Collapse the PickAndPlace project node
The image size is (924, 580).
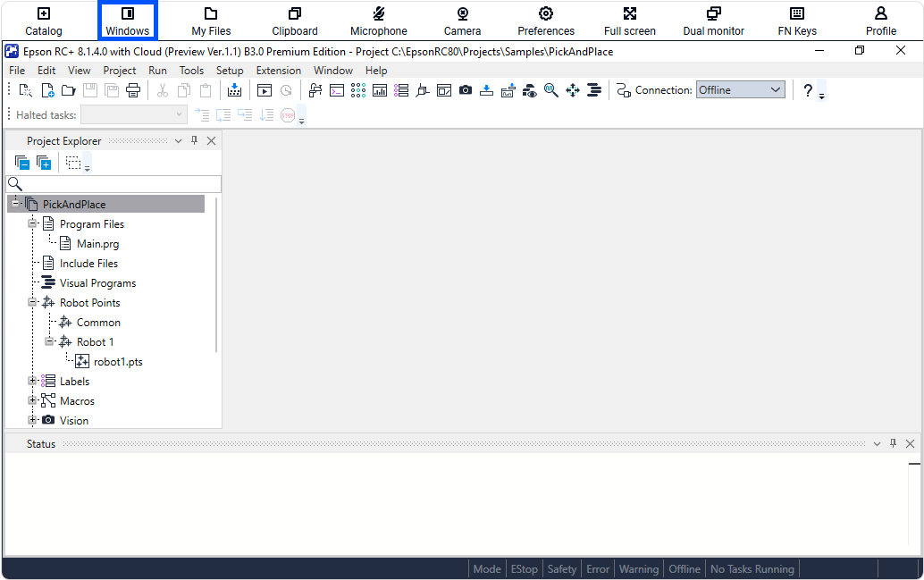pos(15,204)
